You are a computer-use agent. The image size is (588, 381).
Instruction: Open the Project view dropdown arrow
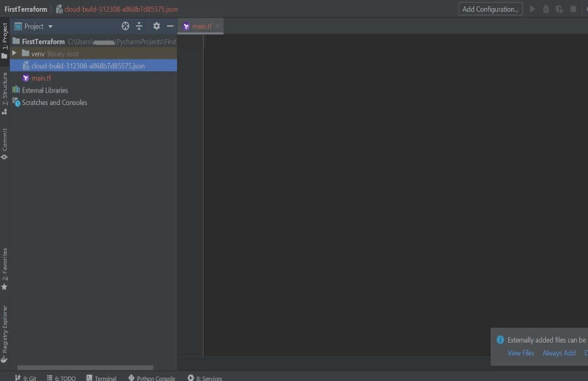(x=50, y=27)
